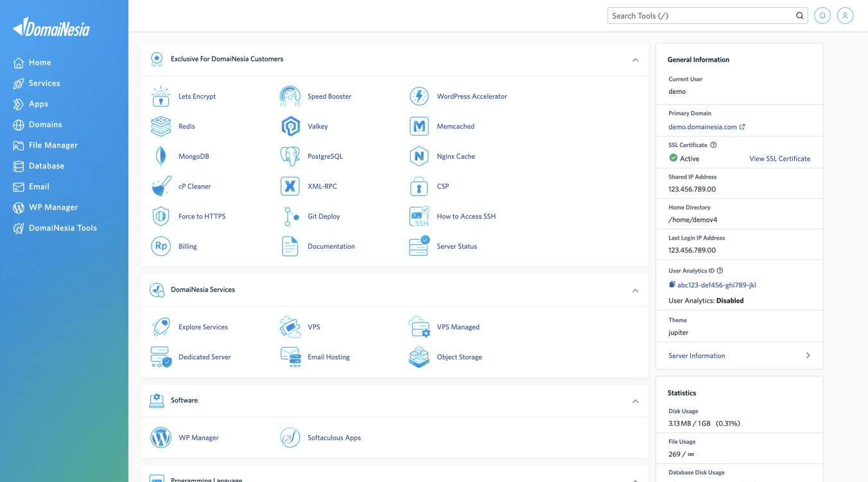
Task: Click the VPS cloud icon
Action: coord(290,327)
